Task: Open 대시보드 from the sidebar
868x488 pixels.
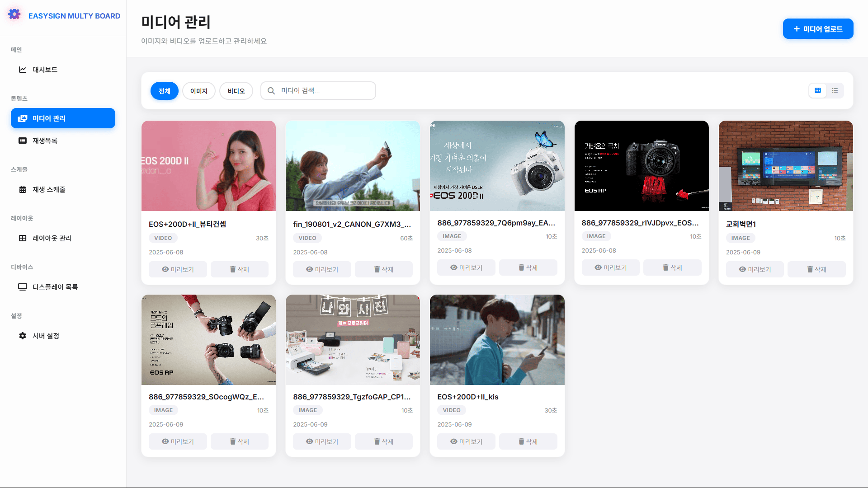Action: (45, 70)
